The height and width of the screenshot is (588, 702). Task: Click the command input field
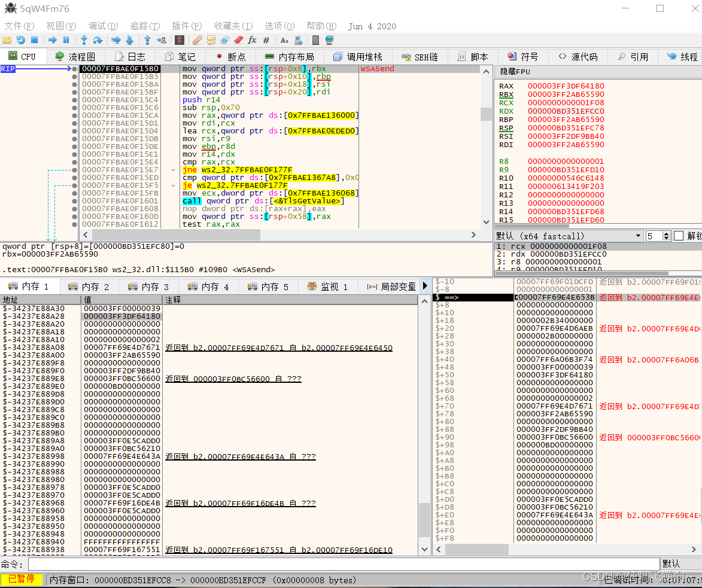tap(344, 564)
